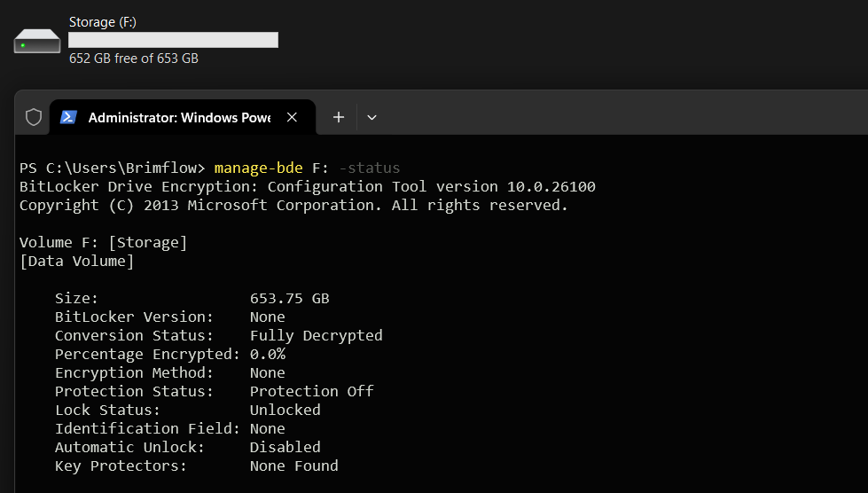This screenshot has height=493, width=868.
Task: Click the '-status' parameter in the command line
Action: click(x=369, y=168)
